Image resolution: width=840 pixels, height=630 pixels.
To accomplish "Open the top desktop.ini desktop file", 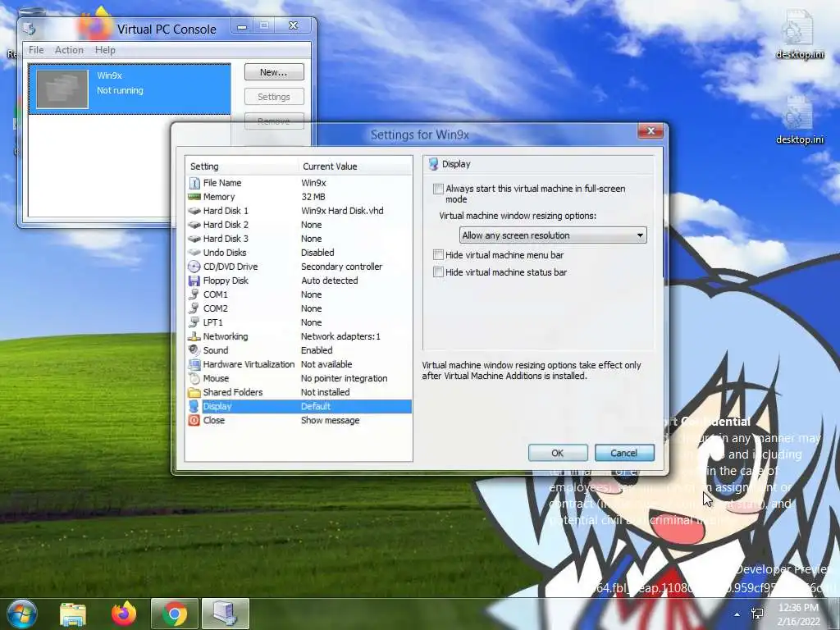I will [799, 35].
